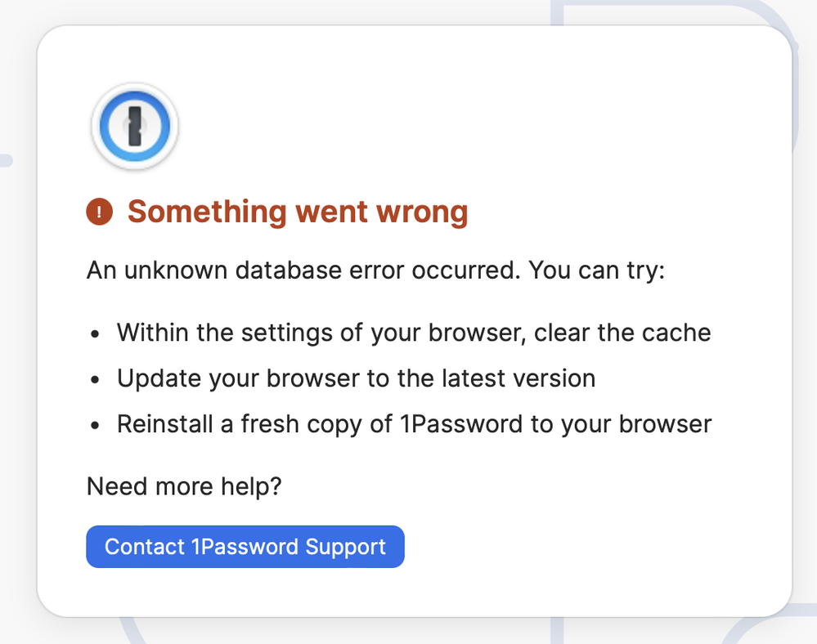
Task: Click the "Need more help?" text
Action: 184,487
